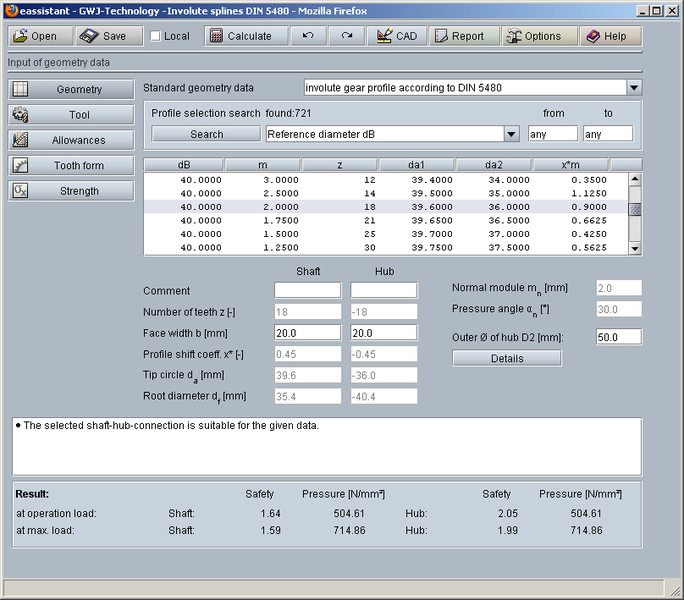Click the shaft Face width input field
The width and height of the screenshot is (684, 600).
coord(307,333)
